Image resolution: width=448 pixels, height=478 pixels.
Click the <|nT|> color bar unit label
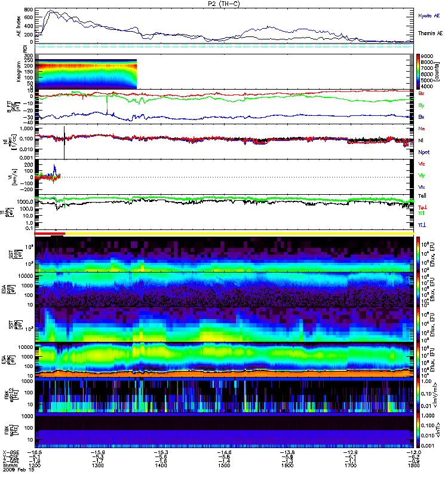point(437,430)
